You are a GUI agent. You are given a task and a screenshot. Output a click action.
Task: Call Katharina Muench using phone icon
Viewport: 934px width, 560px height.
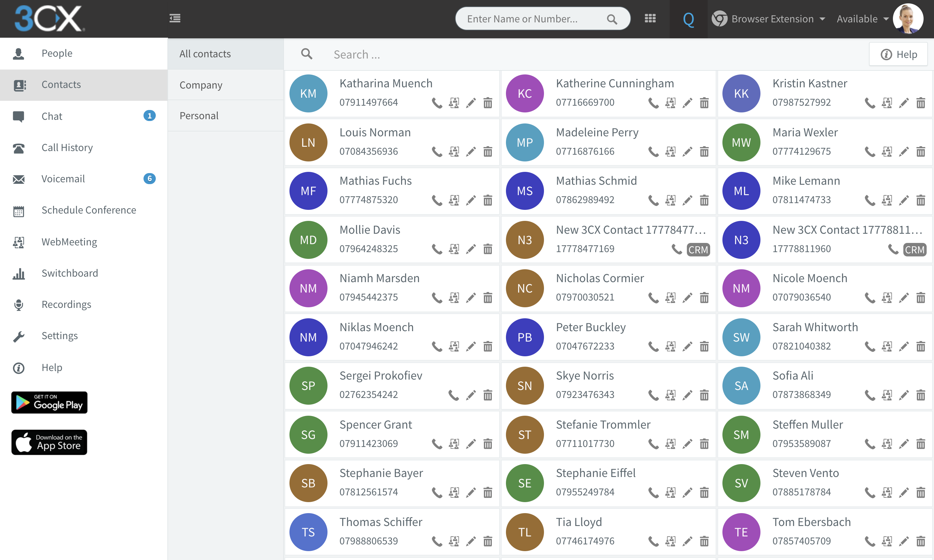437,103
